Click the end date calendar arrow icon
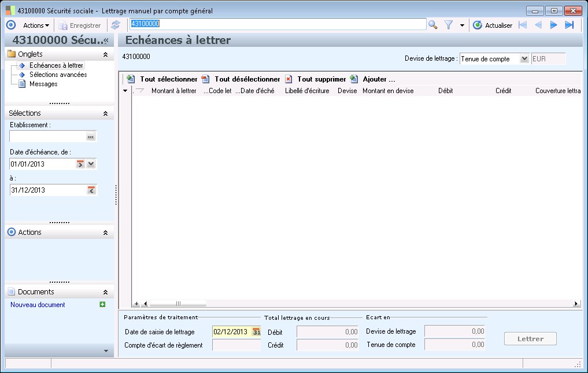588x373 pixels. click(91, 190)
